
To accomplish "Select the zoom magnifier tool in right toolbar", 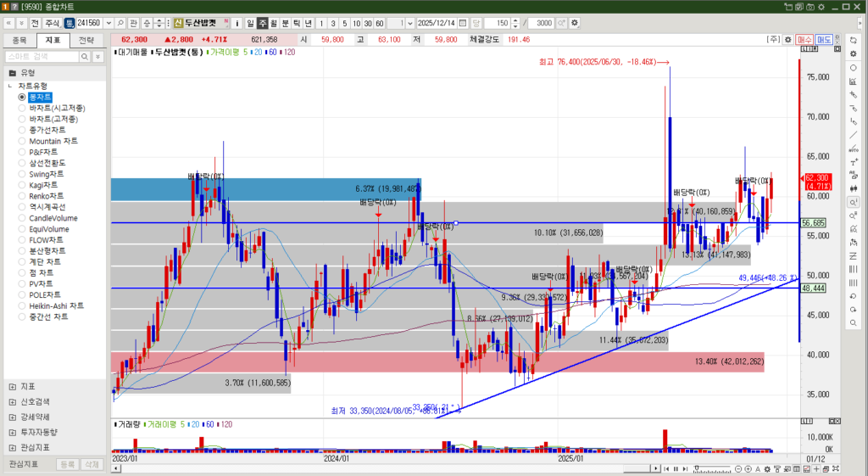I will [854, 202].
